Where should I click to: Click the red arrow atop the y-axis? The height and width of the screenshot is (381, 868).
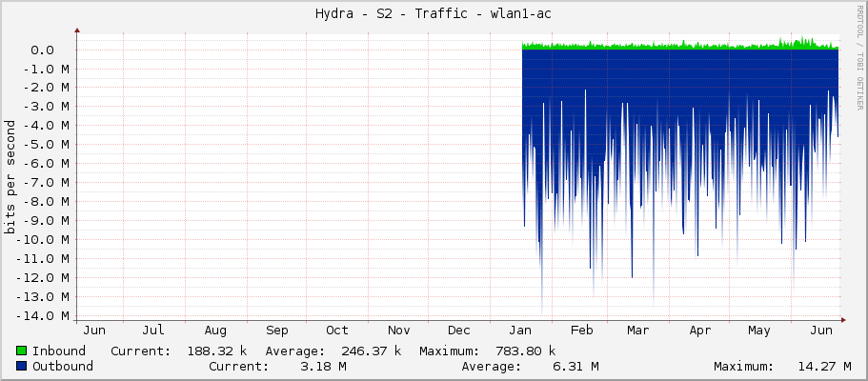tap(77, 31)
